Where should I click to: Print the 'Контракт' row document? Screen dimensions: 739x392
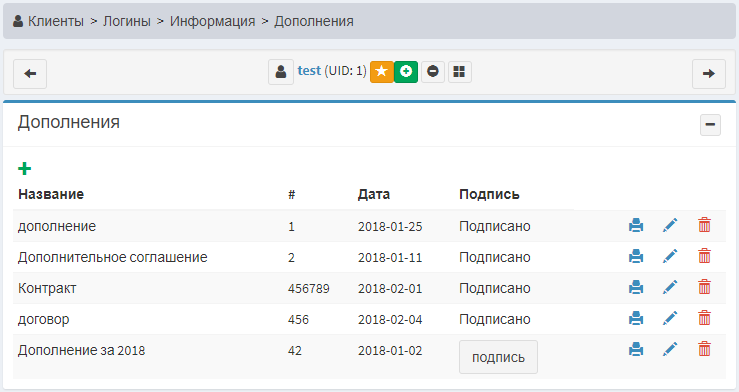(636, 287)
